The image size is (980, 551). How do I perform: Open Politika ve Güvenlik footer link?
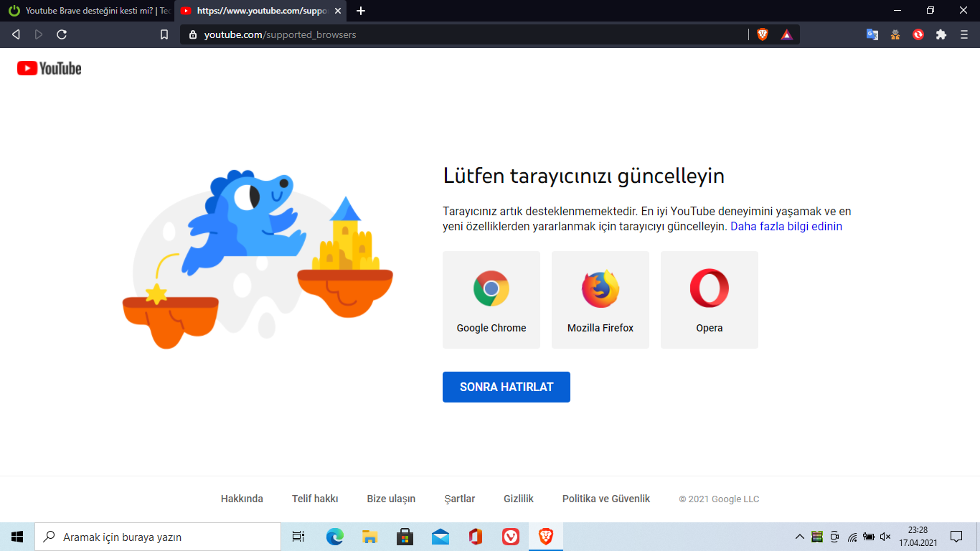606,499
